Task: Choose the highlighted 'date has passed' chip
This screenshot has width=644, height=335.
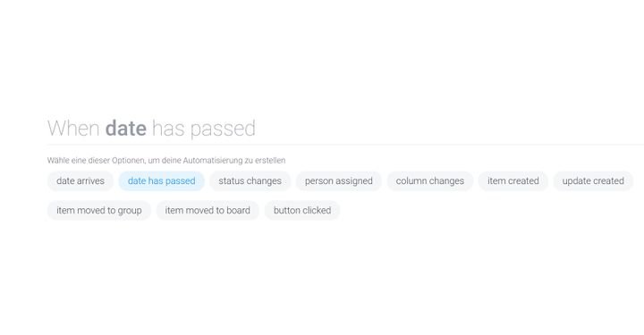Action: click(161, 180)
